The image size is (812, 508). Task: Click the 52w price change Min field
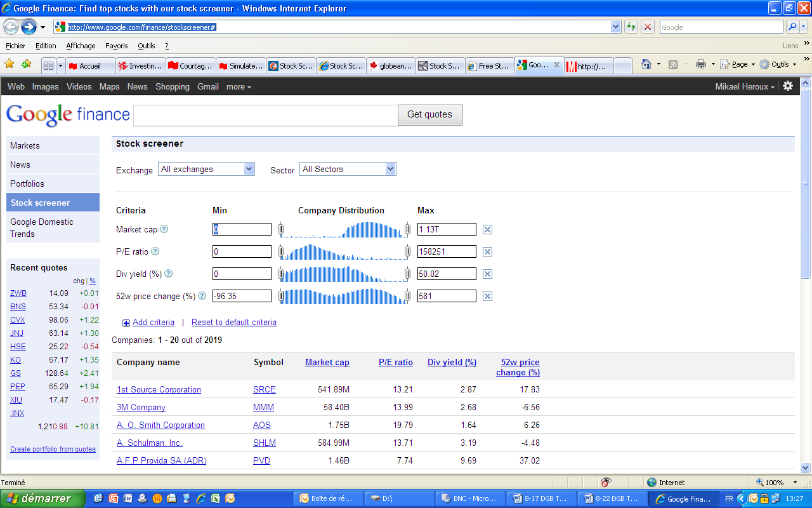click(x=242, y=296)
